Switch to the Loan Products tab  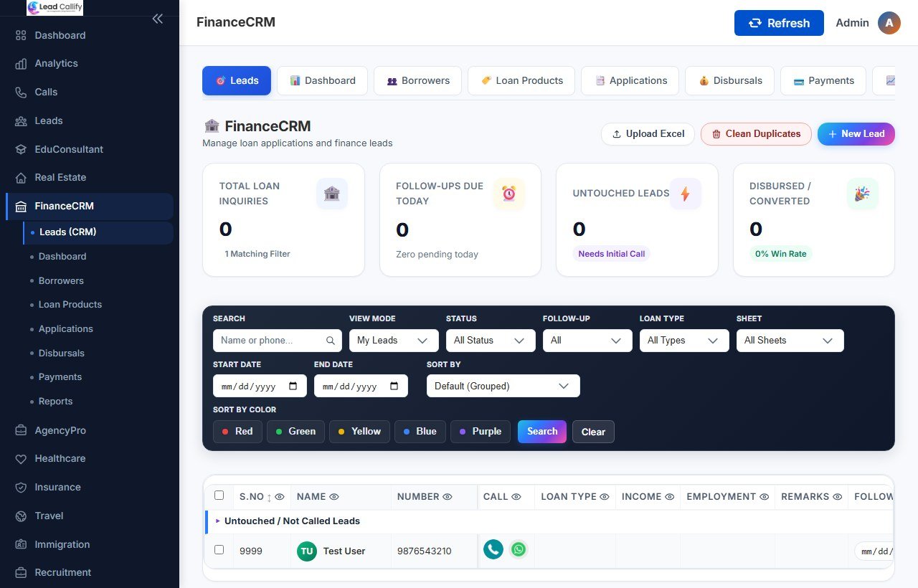click(x=522, y=81)
